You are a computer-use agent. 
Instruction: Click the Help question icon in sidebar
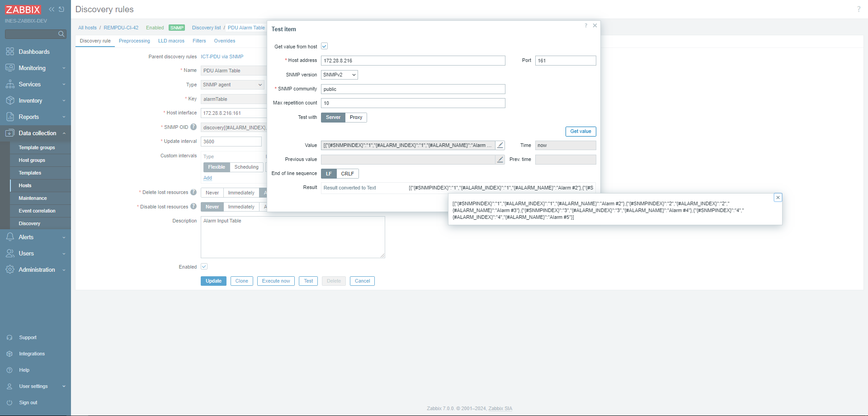pyautogui.click(x=9, y=370)
